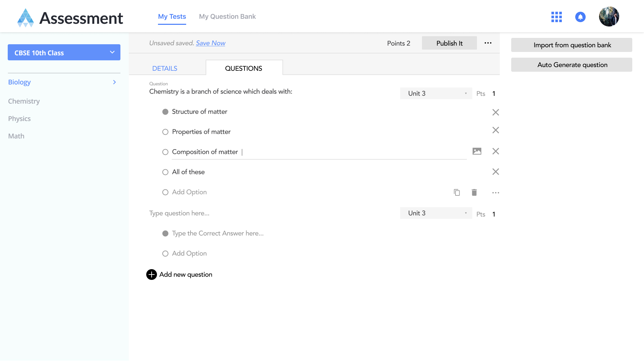Open the CBSE 10th Class dropdown

tap(64, 53)
